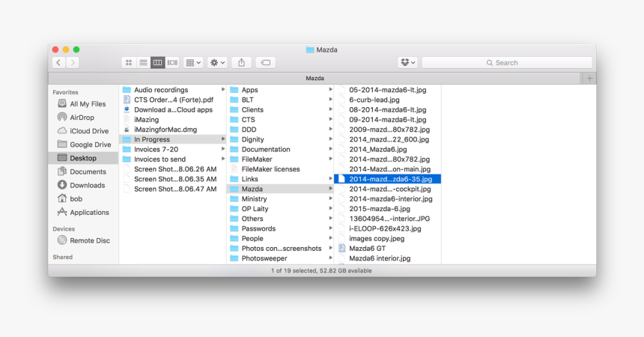The height and width of the screenshot is (337, 644).
Task: Open the People folder
Action: pos(280,238)
